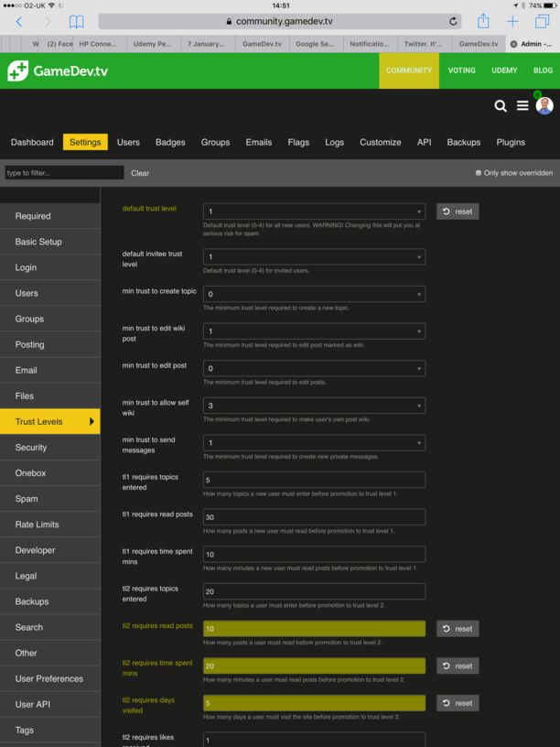Image resolution: width=560 pixels, height=747 pixels.
Task: Reset default trust level setting
Action: tap(458, 211)
